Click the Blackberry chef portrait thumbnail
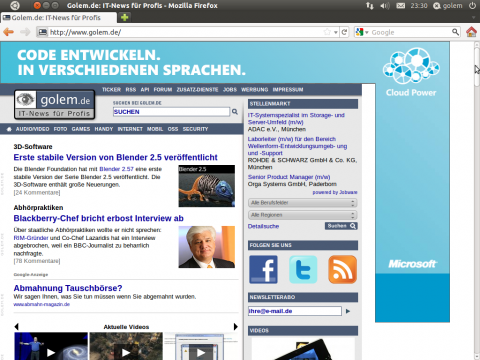The width and height of the screenshot is (480, 360). tap(207, 247)
